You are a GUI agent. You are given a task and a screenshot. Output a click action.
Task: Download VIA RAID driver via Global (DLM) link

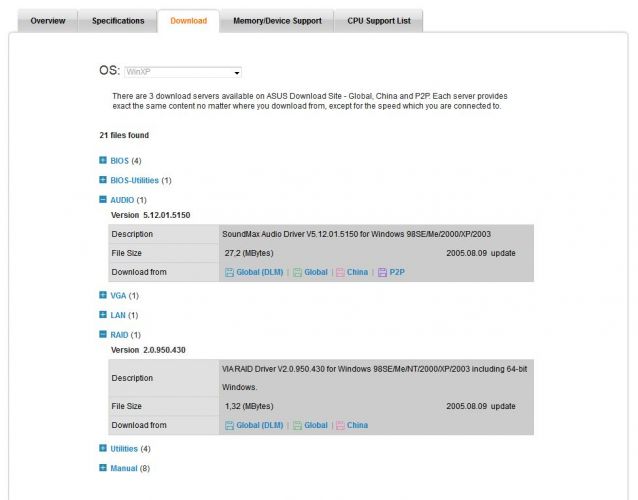pyautogui.click(x=260, y=425)
